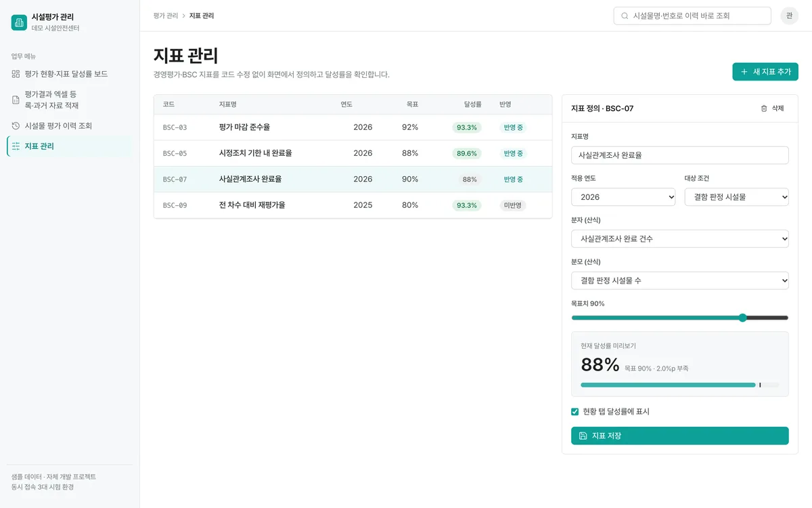This screenshot has width=812, height=508.
Task: Click the 지표명 column header
Action: click(228, 104)
